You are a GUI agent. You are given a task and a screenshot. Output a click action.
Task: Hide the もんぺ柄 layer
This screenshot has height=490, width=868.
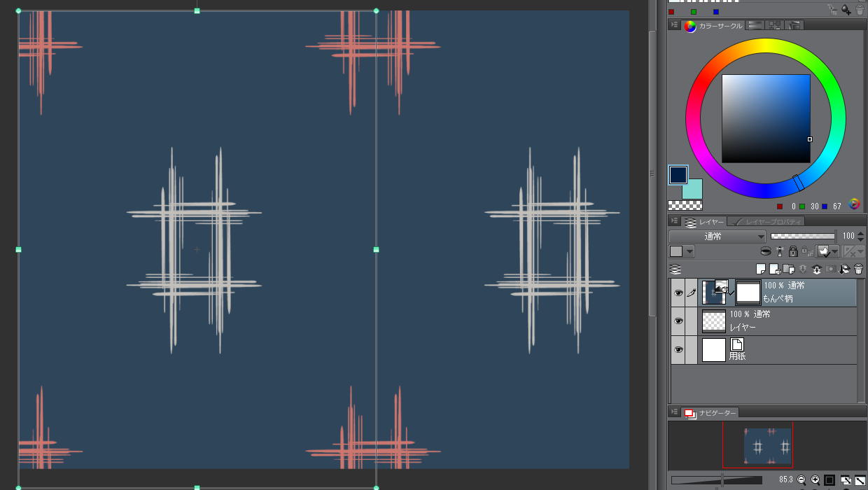click(x=678, y=293)
